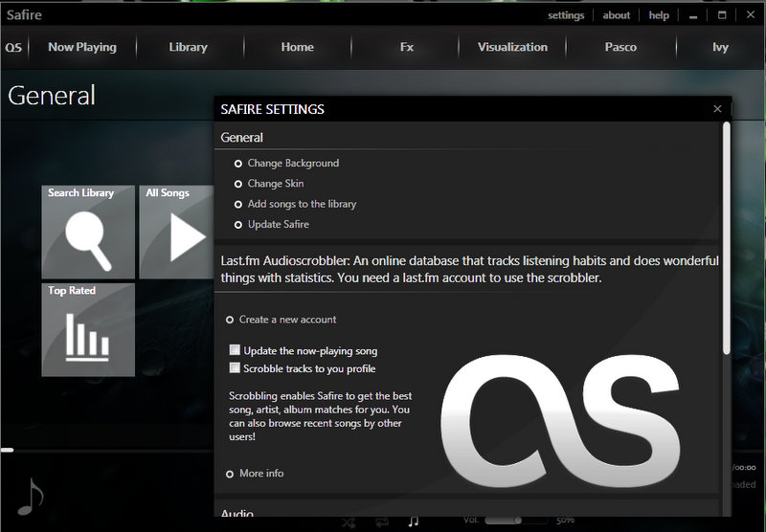The height and width of the screenshot is (532, 766).
Task: Click the General page heading
Action: pyautogui.click(x=52, y=95)
